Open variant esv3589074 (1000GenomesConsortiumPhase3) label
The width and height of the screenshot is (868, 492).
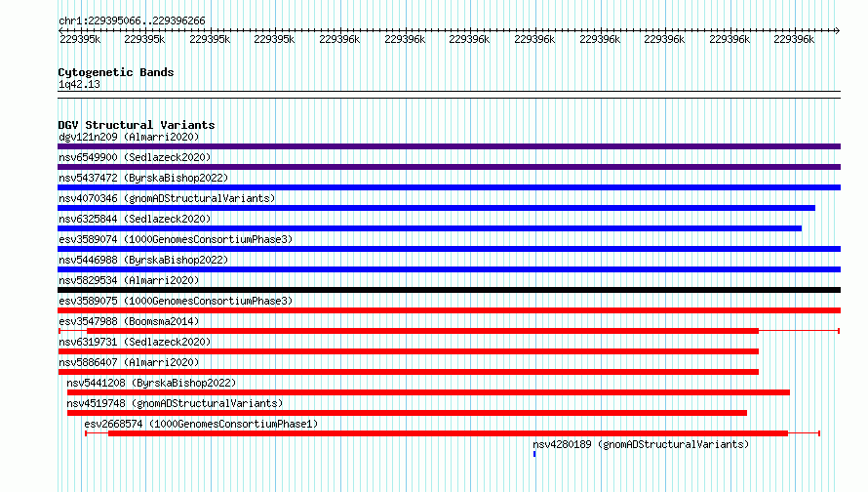point(176,239)
